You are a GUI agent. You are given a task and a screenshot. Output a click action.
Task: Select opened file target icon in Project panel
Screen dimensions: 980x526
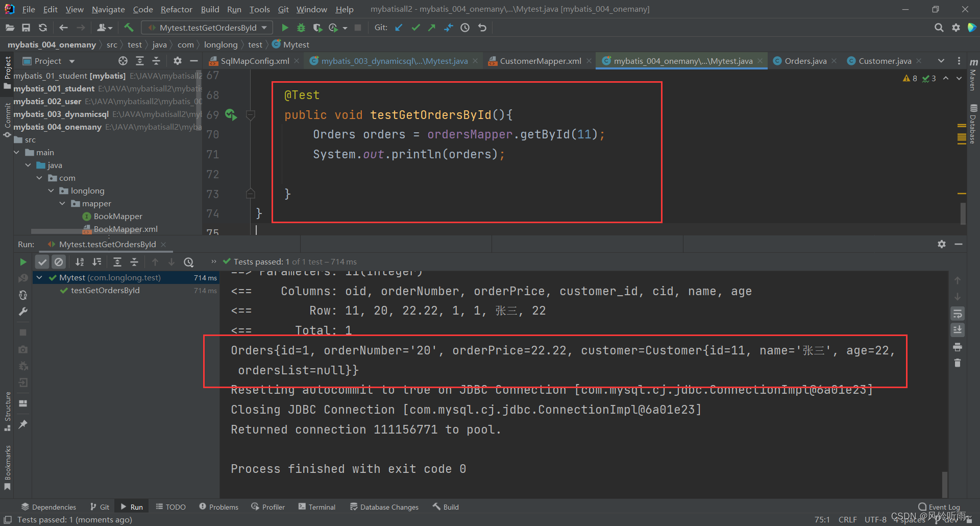point(123,61)
